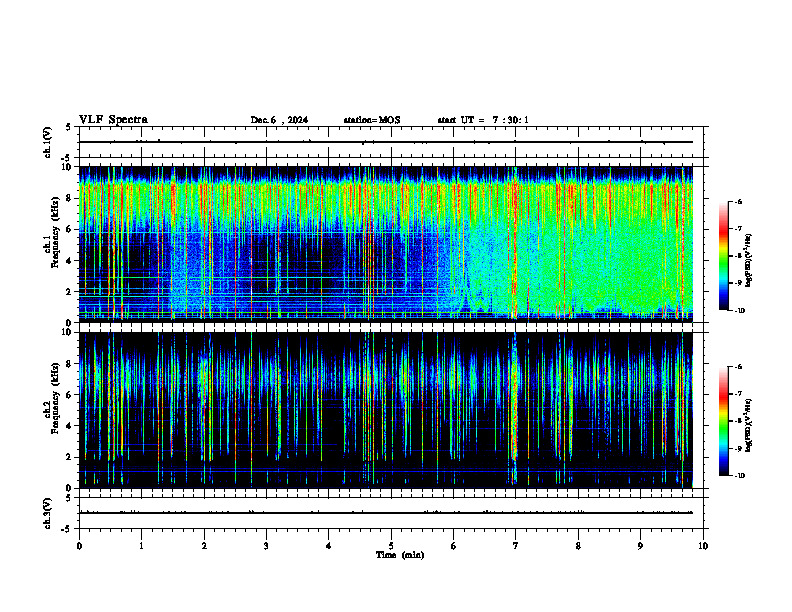
Task: Click the "VLF Spectra" plot title
Action: coord(113,120)
